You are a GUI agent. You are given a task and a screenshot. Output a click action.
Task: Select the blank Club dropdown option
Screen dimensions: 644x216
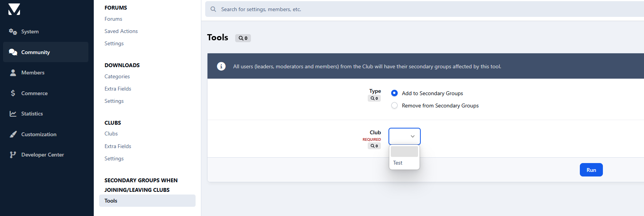pyautogui.click(x=404, y=152)
